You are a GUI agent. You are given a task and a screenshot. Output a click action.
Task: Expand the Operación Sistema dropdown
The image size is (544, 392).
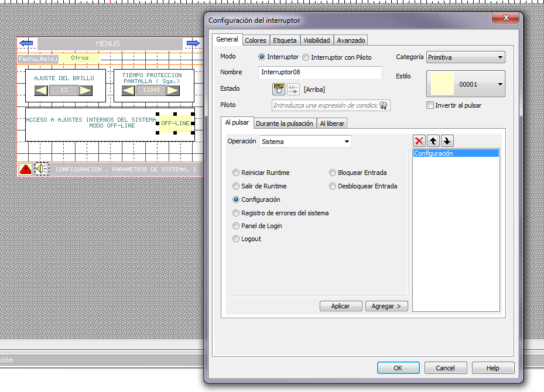click(305, 142)
